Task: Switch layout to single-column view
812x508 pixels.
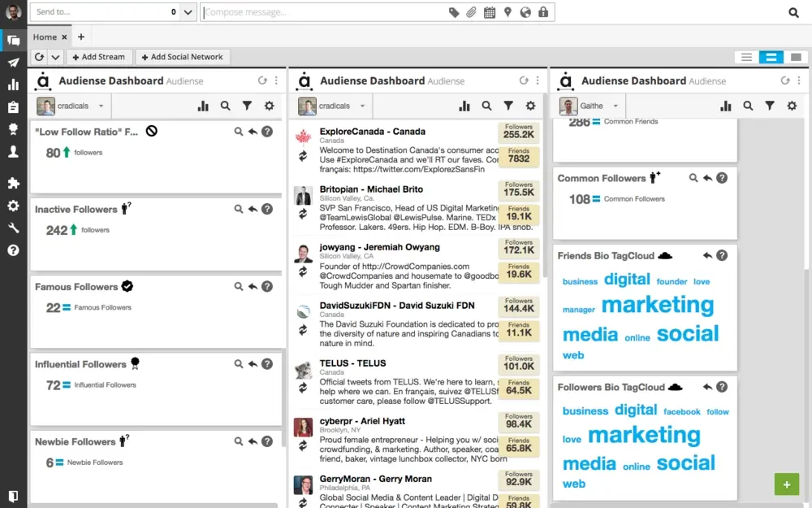Action: tap(796, 57)
